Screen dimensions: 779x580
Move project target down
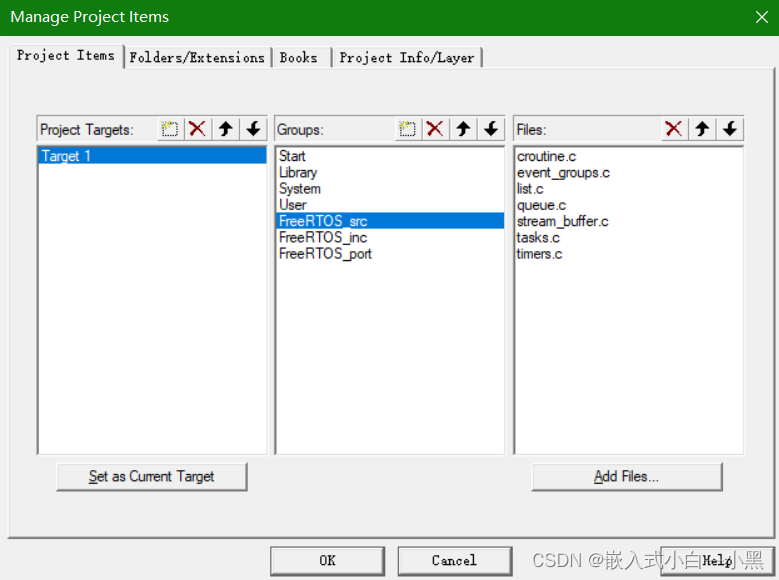[x=253, y=129]
